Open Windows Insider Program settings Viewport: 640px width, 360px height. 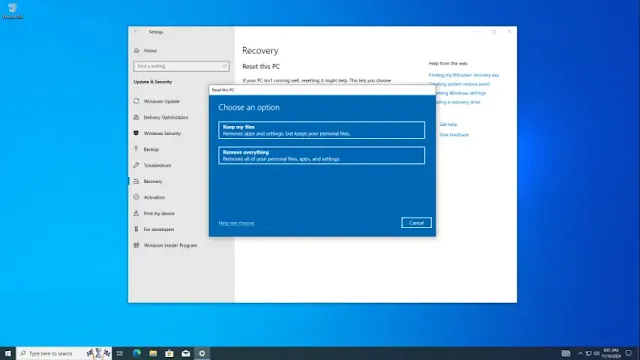tap(170, 245)
